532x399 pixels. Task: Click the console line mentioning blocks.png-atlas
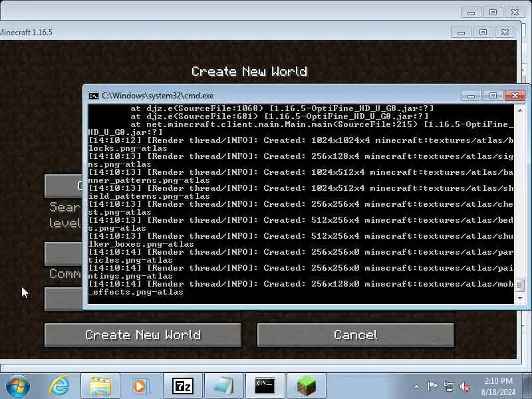click(301, 144)
